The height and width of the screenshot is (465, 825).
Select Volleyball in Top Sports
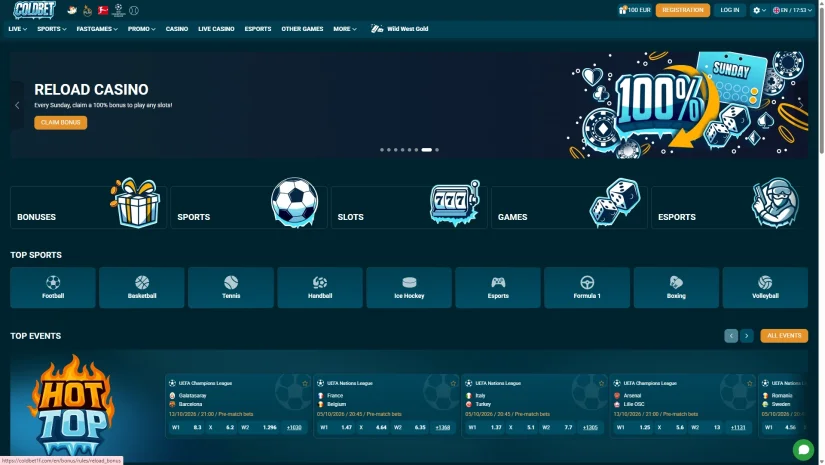click(x=765, y=287)
